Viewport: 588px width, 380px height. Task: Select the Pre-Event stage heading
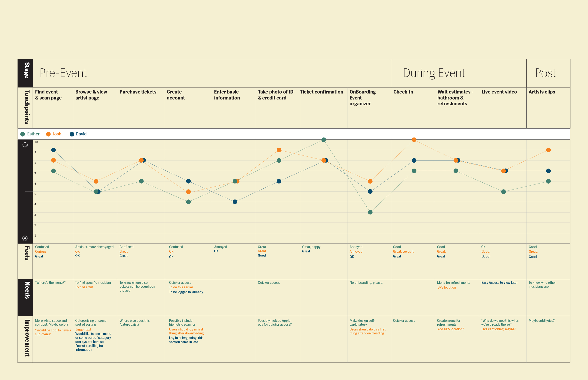[x=63, y=73]
